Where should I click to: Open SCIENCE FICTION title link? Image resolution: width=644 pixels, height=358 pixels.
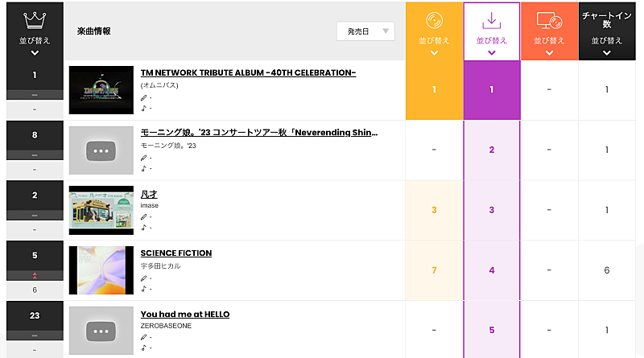coord(175,253)
